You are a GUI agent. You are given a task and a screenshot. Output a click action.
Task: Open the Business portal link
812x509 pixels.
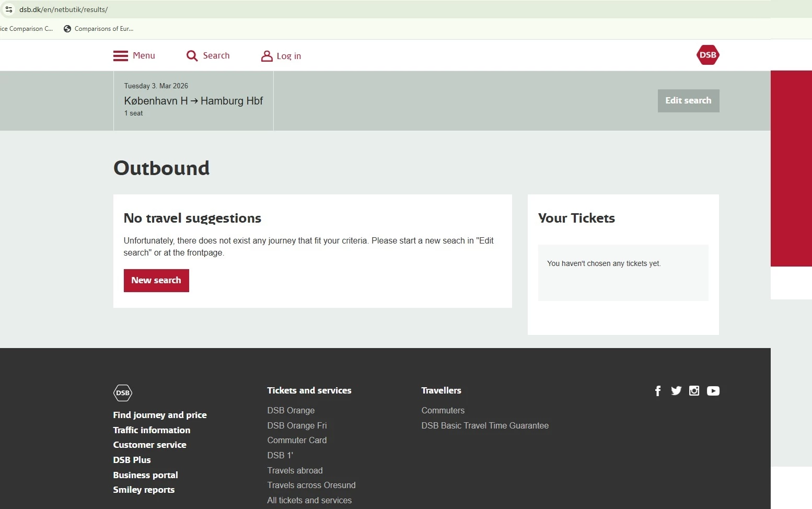pos(145,475)
